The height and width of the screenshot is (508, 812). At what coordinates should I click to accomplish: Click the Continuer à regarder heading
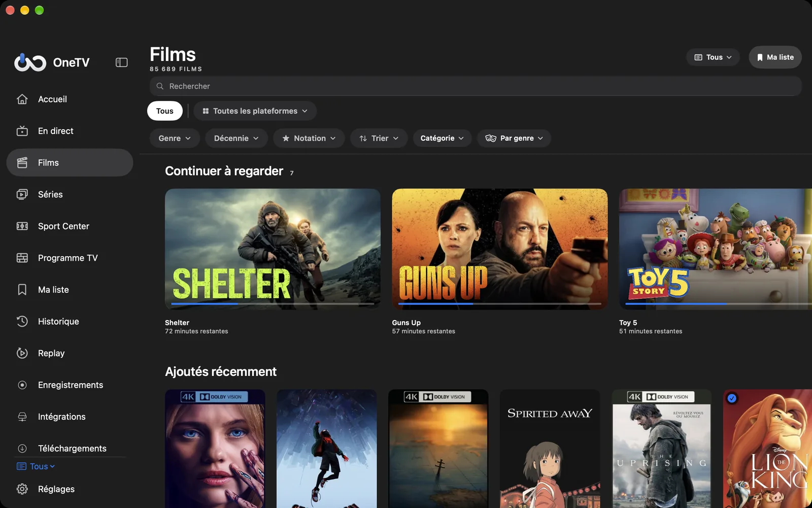224,171
